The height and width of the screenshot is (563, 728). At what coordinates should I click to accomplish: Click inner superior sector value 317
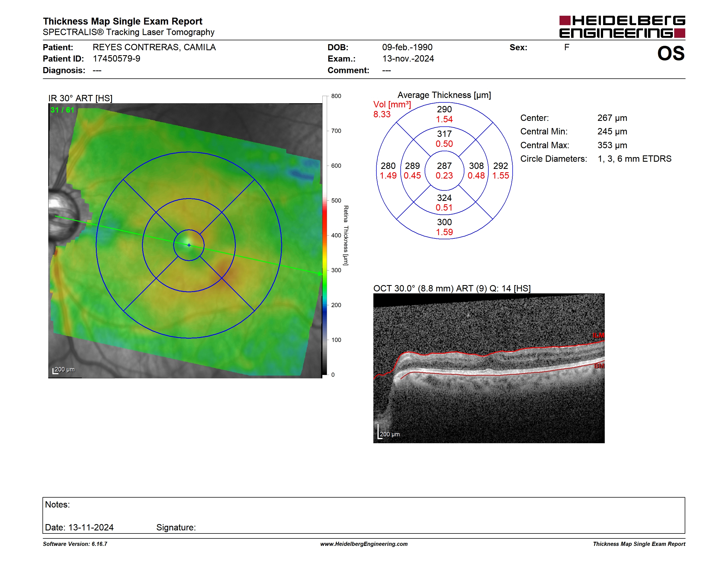pyautogui.click(x=444, y=134)
